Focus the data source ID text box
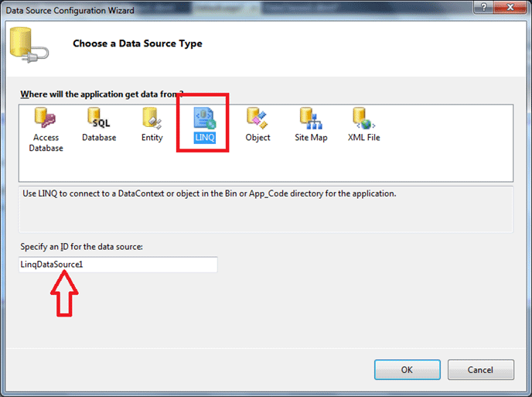Image resolution: width=532 pixels, height=397 pixels. point(118,265)
